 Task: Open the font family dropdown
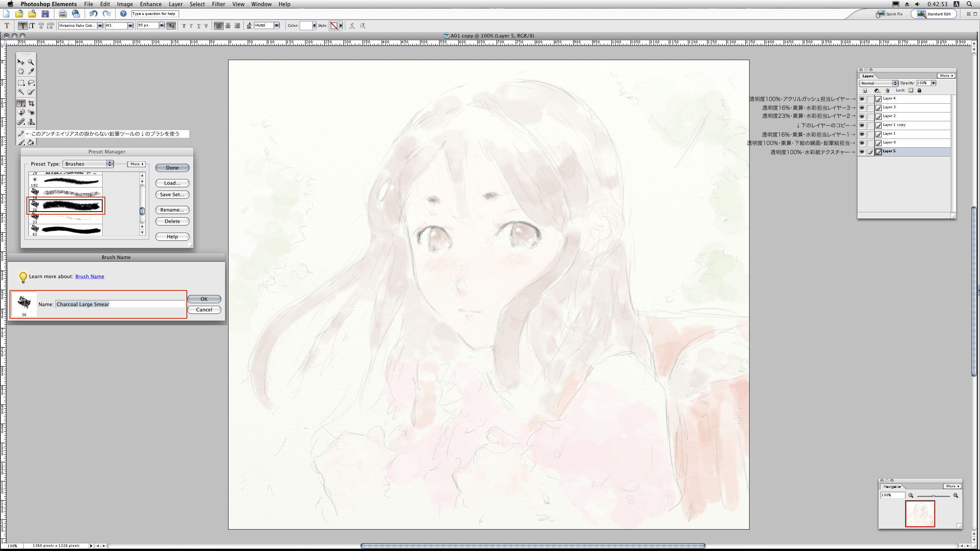(100, 26)
